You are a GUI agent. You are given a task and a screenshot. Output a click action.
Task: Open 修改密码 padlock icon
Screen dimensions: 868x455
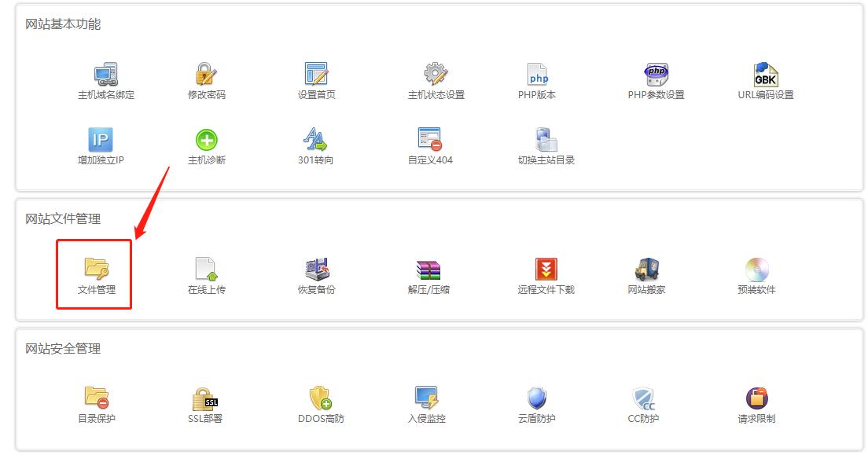[x=206, y=75]
